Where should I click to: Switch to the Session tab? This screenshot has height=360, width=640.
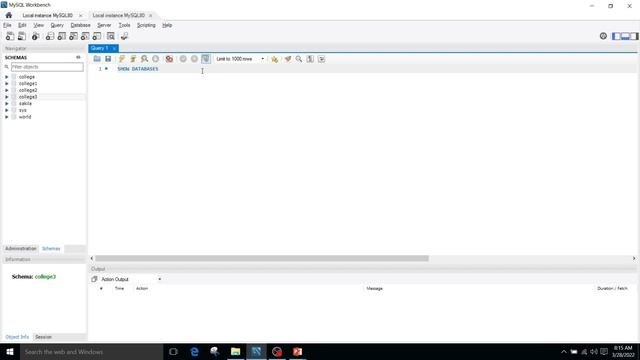[43, 337]
